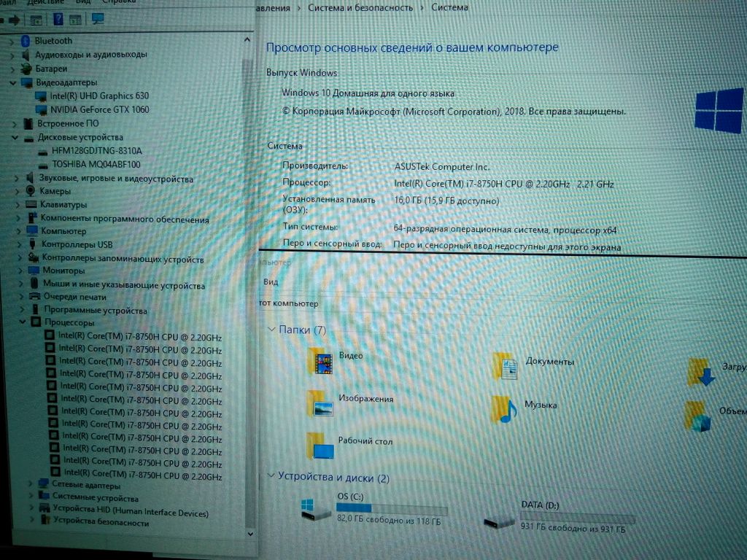Viewport: 747px width, 560px height.
Task: Click the scan hardware monitor toolbar icon
Action: click(x=98, y=19)
